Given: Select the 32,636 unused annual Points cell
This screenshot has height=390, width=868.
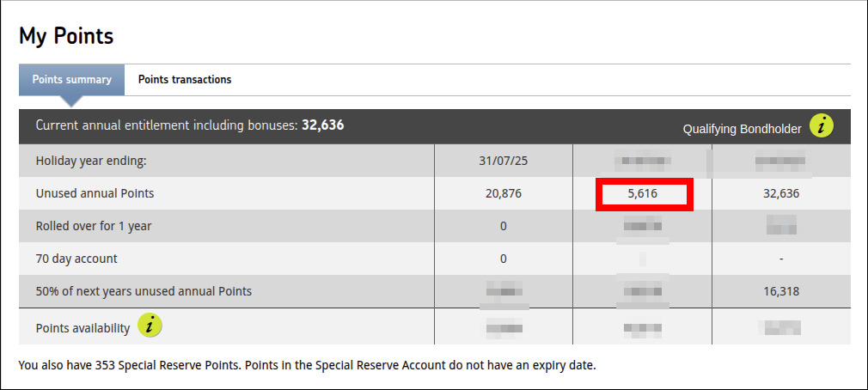Looking at the screenshot, I should pos(781,194).
